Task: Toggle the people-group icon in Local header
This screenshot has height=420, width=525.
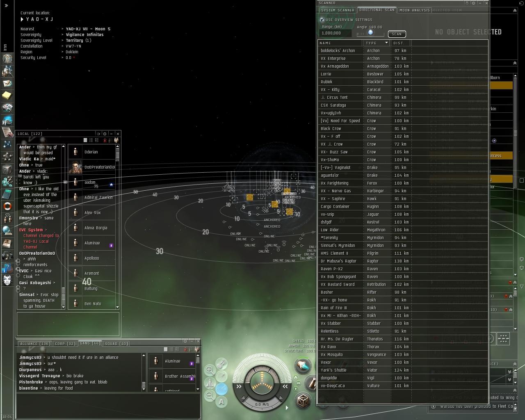Action: tap(116, 140)
